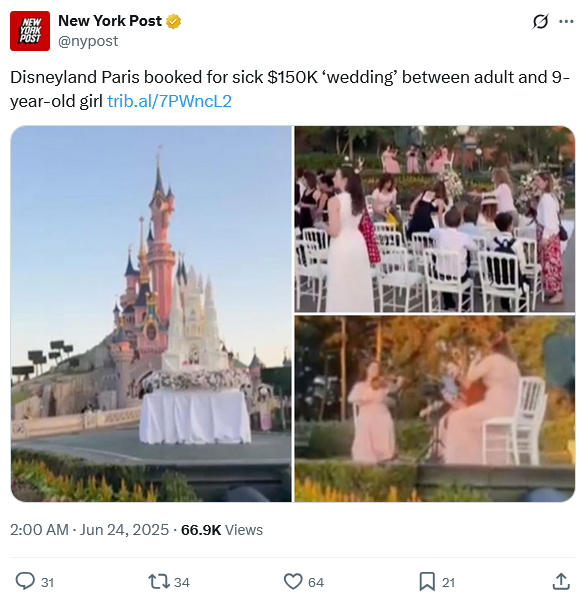
Task: Click the gold verified badge
Action: coord(173,21)
